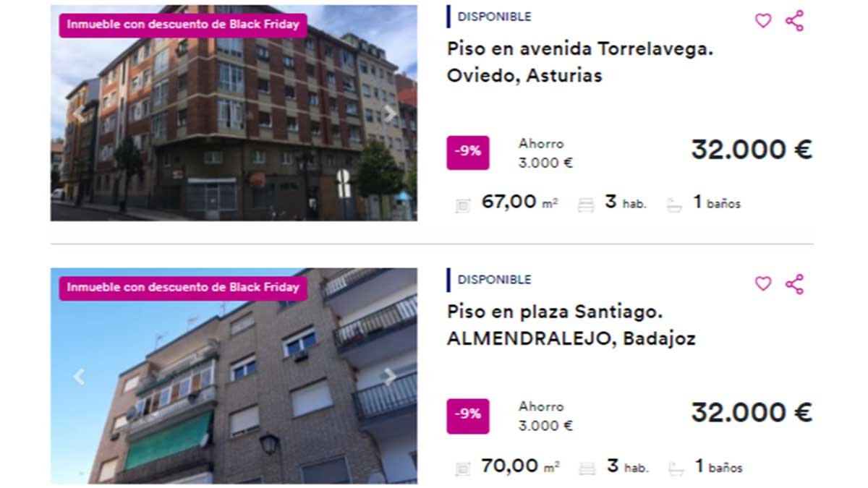Click the Almendralejo listing's -9% discount badge
The width and height of the screenshot is (868, 488).
click(x=468, y=416)
